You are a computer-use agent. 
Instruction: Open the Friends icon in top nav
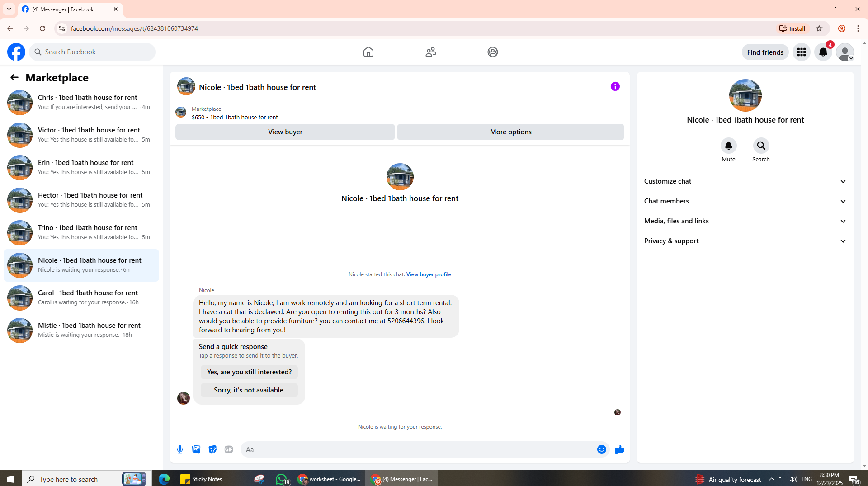431,52
